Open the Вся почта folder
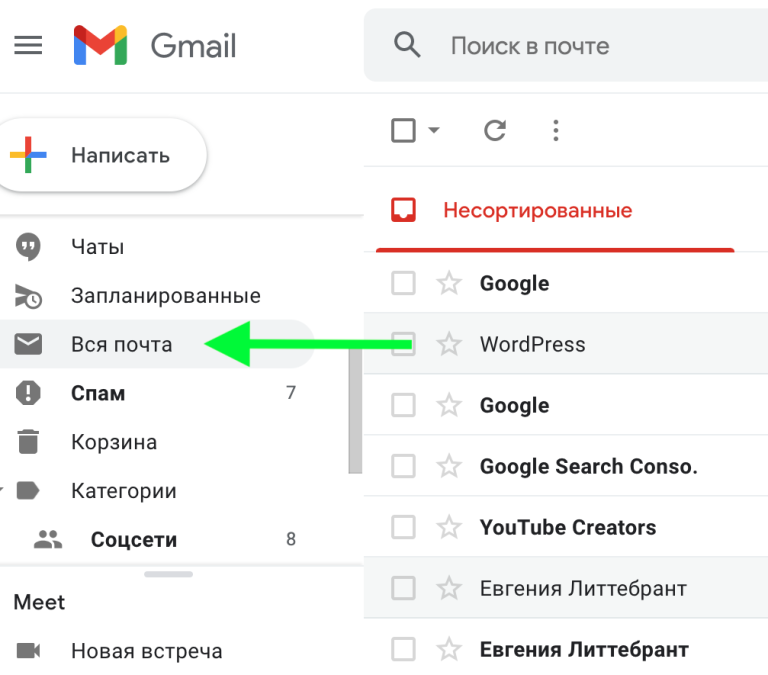 pyautogui.click(x=121, y=345)
